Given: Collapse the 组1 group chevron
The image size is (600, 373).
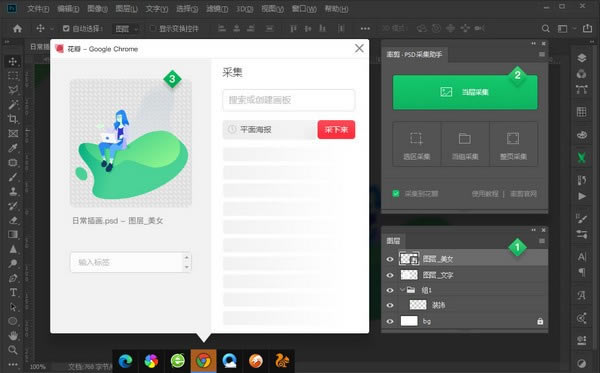Looking at the screenshot, I should [x=402, y=290].
